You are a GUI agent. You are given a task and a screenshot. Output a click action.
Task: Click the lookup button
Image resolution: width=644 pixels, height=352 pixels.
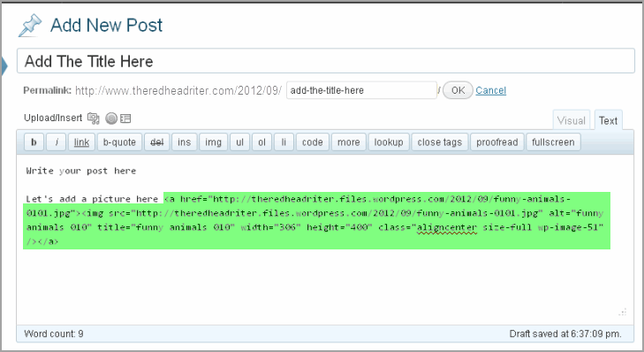tap(389, 142)
